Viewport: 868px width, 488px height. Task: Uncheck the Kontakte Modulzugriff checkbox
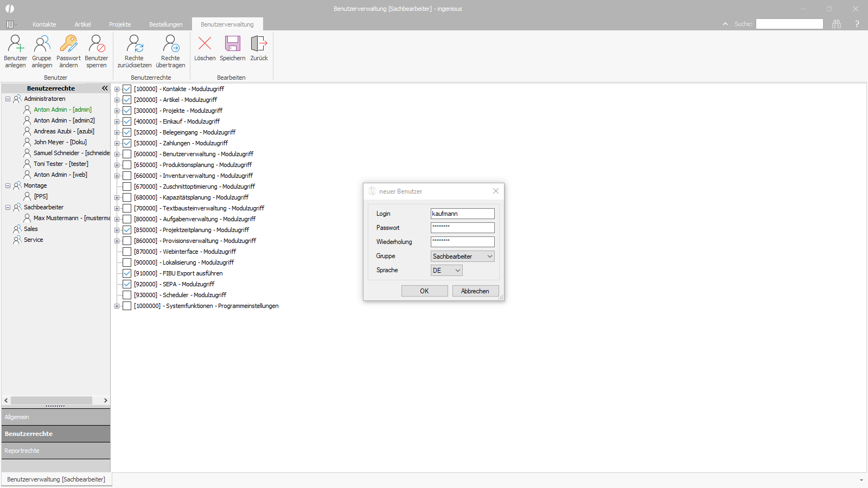[x=127, y=89]
